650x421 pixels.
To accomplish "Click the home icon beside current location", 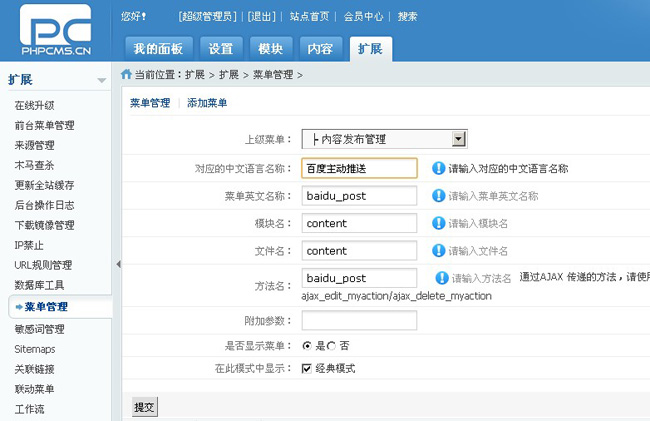I will click(126, 74).
